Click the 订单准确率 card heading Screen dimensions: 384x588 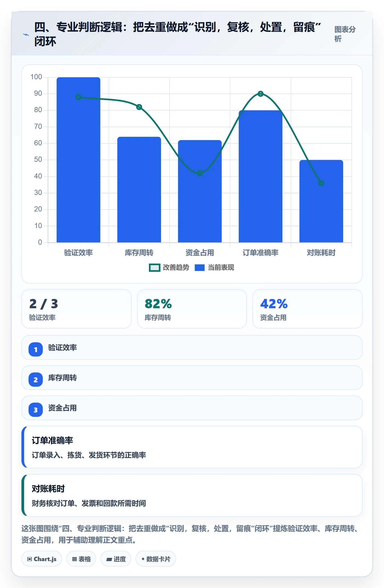(52, 440)
